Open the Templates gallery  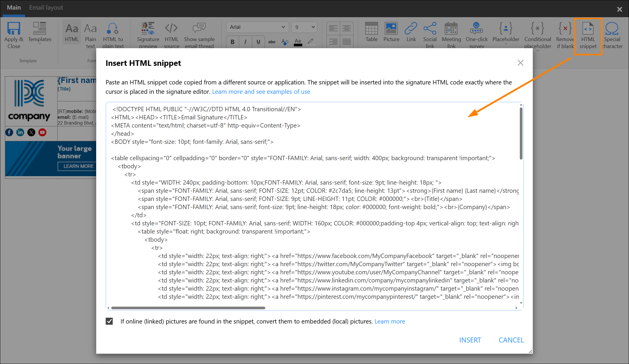click(40, 33)
